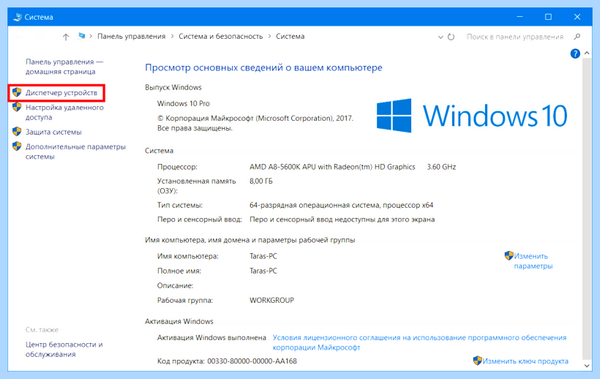Open Диспетчер устройств link
600x379 pixels.
[x=61, y=93]
